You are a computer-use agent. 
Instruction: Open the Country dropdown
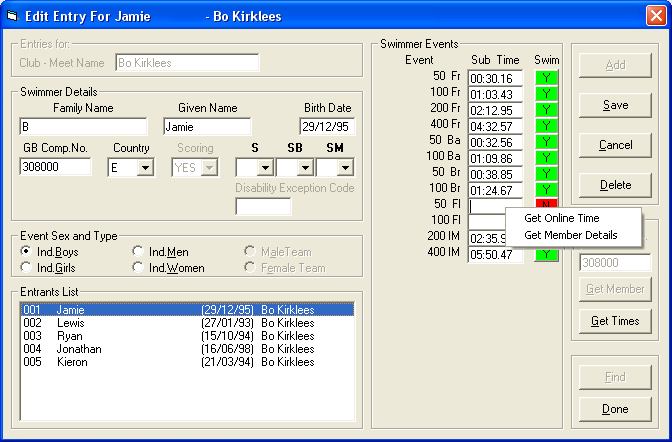tap(144, 168)
